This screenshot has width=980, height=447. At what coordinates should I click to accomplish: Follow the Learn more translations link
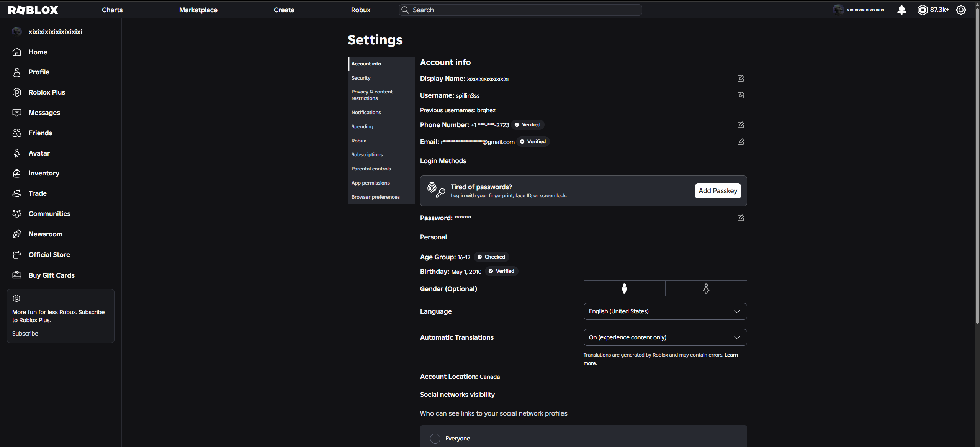(731, 355)
